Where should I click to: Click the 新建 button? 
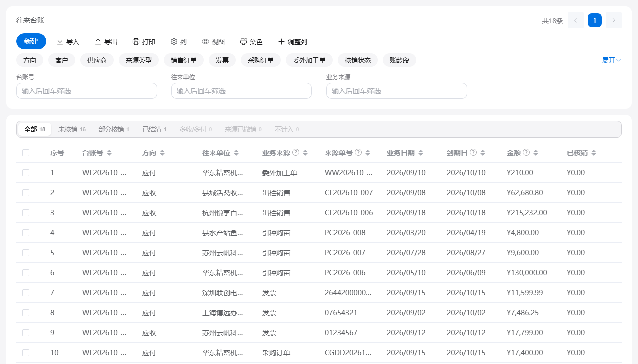(31, 41)
